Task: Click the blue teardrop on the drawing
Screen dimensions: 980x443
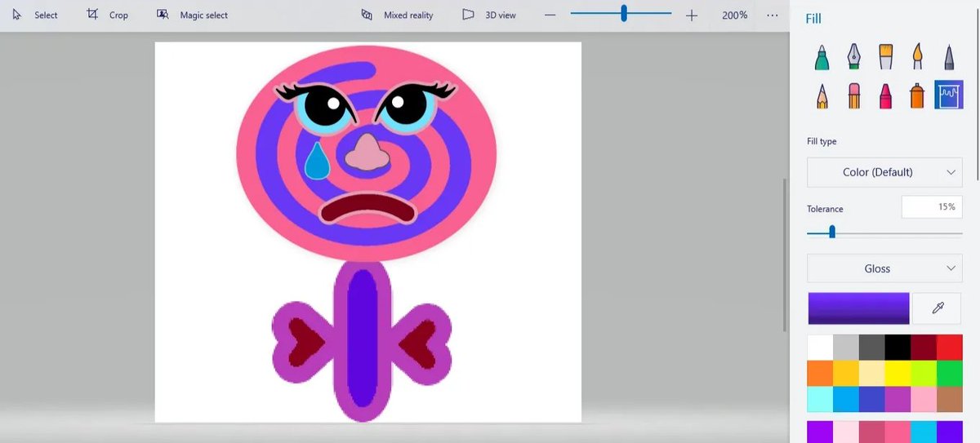Action: coord(317,163)
